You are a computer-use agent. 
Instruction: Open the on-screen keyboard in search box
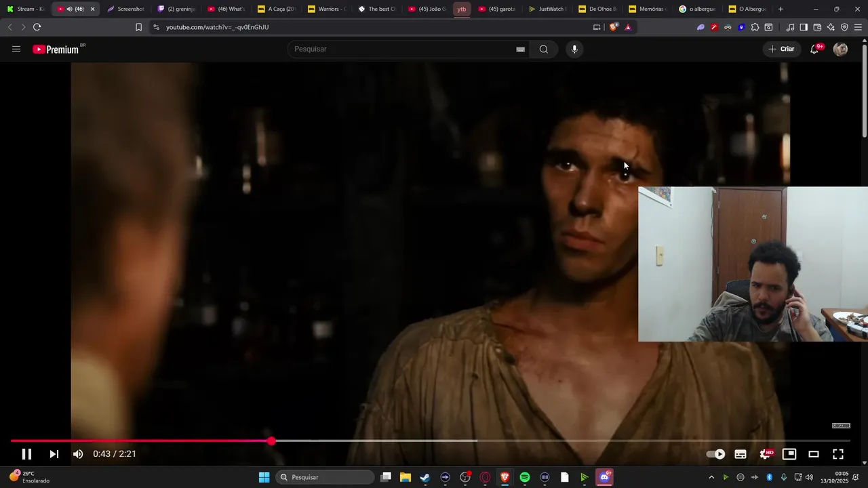point(520,49)
